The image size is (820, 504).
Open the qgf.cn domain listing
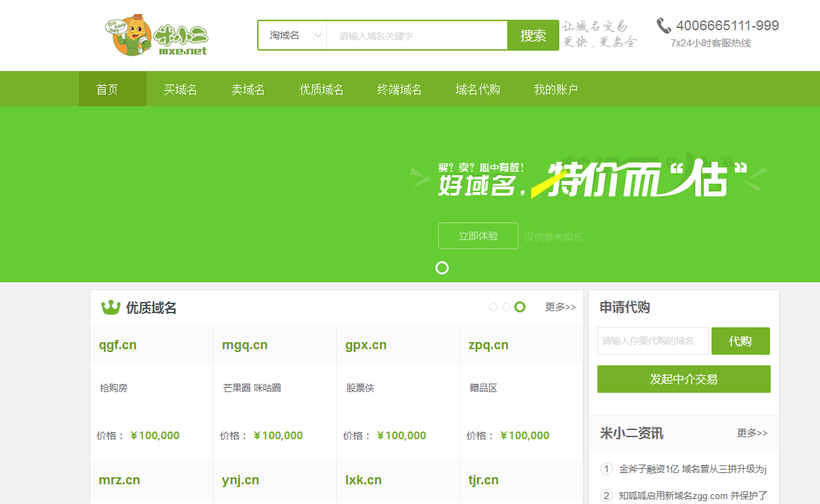click(118, 345)
